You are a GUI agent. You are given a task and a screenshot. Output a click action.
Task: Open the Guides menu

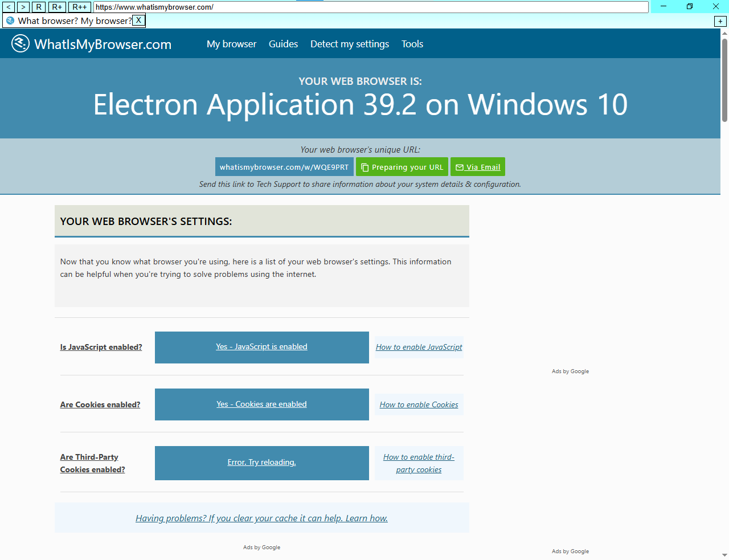pyautogui.click(x=283, y=44)
